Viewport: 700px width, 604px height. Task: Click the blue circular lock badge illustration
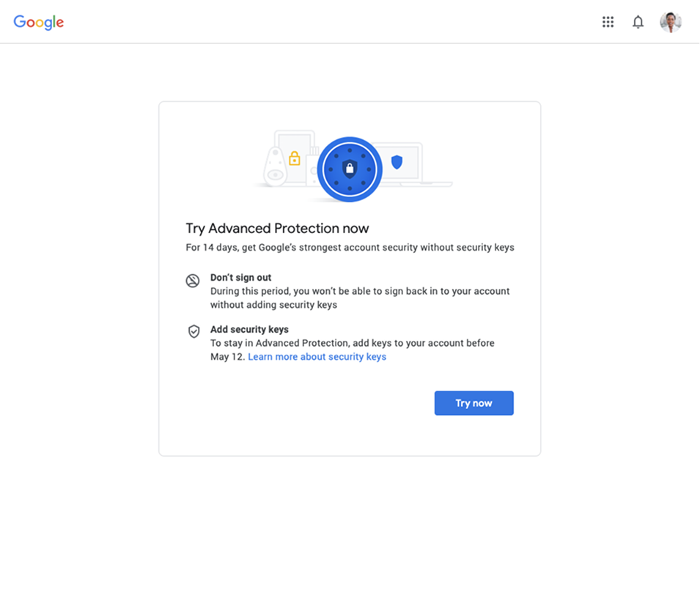coord(349,168)
